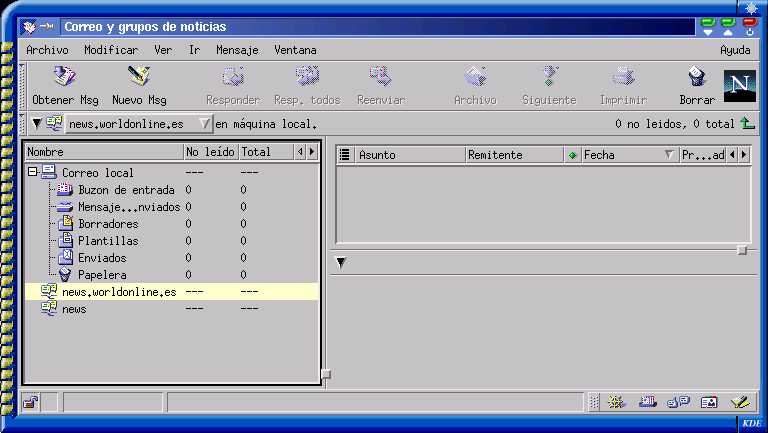Click the Total column header

click(x=266, y=152)
